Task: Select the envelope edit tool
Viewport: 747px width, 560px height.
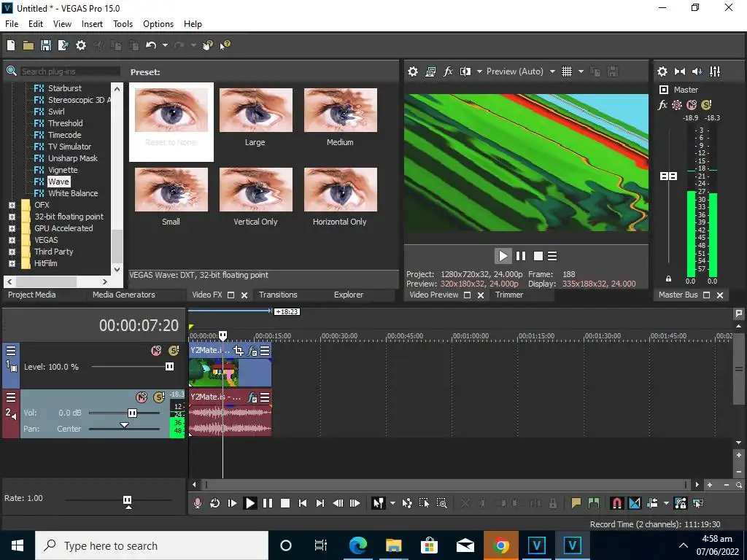Action: 407,503
